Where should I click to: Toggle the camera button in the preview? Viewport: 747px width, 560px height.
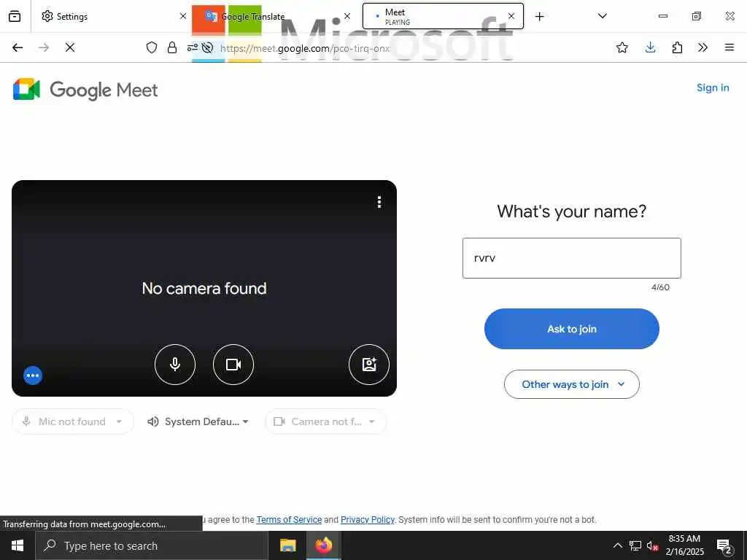click(233, 365)
